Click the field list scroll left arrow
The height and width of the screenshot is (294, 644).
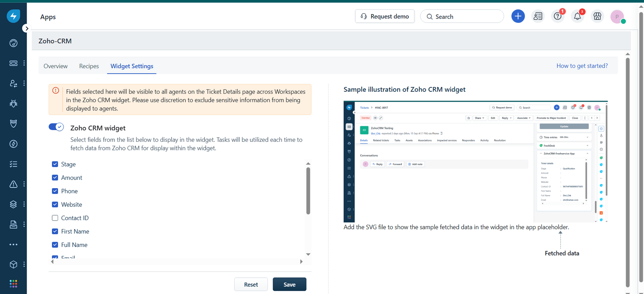pyautogui.click(x=52, y=262)
